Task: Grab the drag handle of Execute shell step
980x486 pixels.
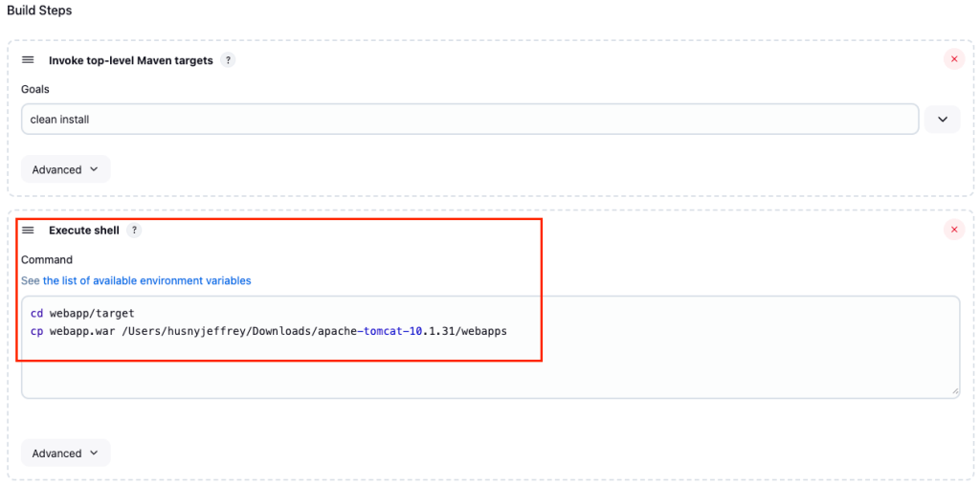Action: (x=28, y=231)
